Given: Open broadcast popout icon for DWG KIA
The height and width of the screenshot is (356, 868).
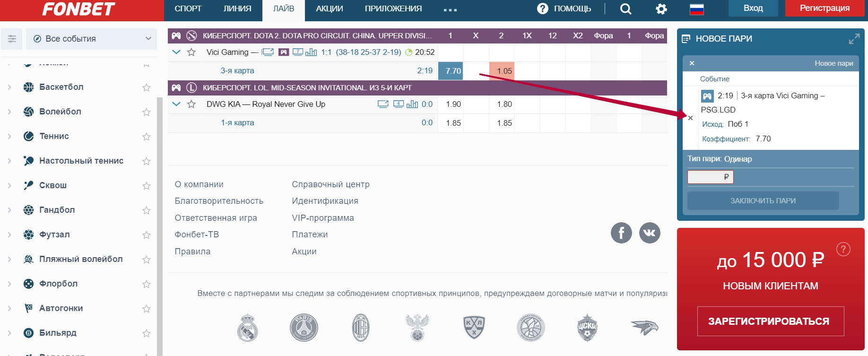Looking at the screenshot, I should tap(383, 104).
